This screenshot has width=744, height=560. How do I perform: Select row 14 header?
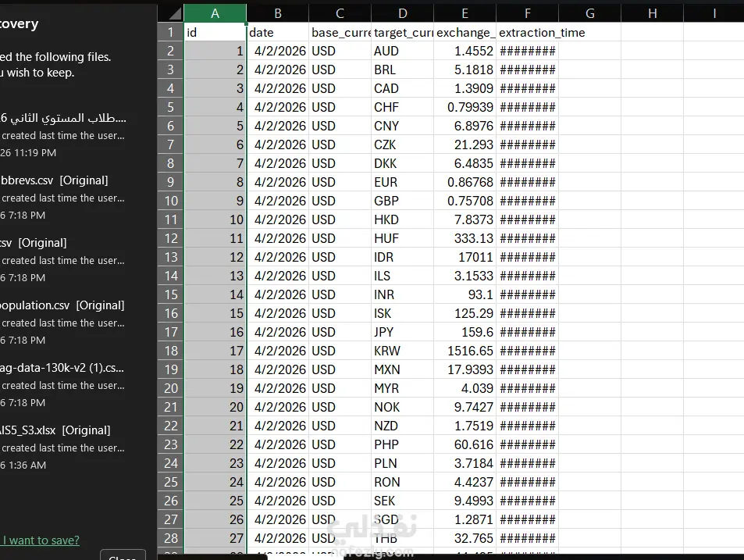tap(170, 276)
